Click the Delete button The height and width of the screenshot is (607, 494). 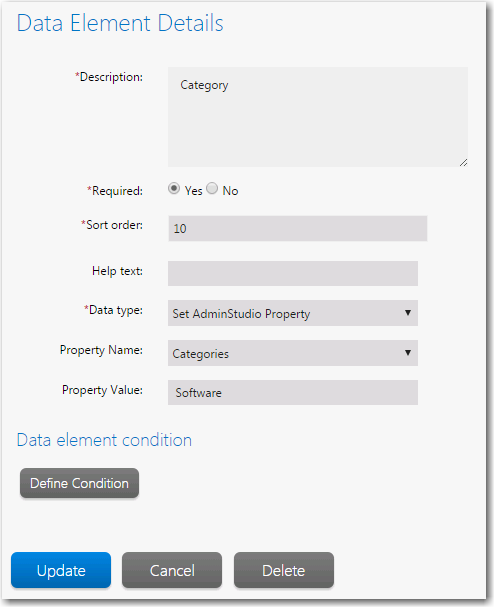pyautogui.click(x=284, y=570)
